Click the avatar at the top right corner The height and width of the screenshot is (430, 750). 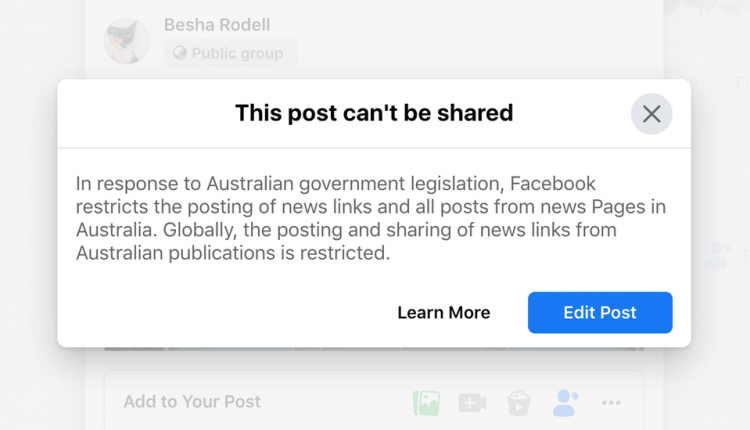706,7
